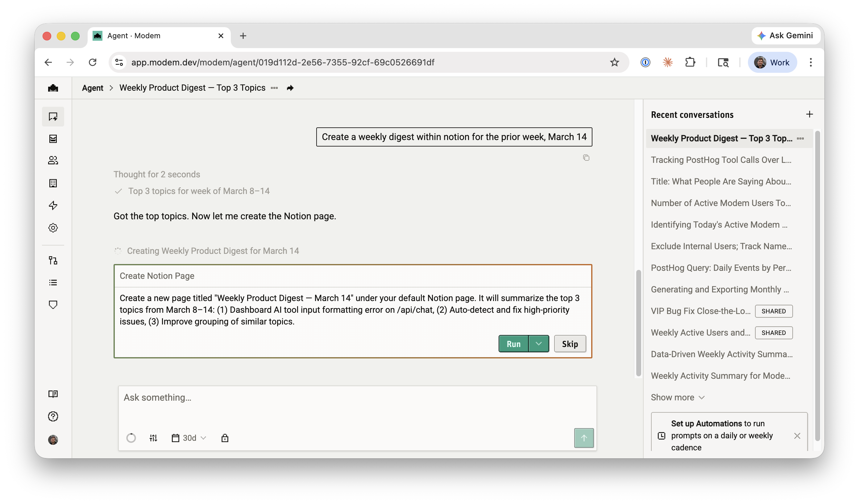Open the building/companies sidebar icon

[53, 183]
